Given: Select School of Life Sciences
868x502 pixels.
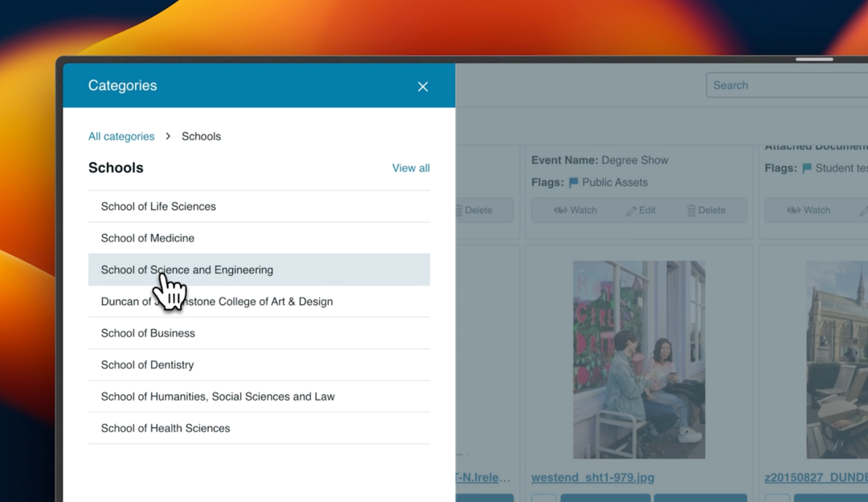Looking at the screenshot, I should click(158, 207).
